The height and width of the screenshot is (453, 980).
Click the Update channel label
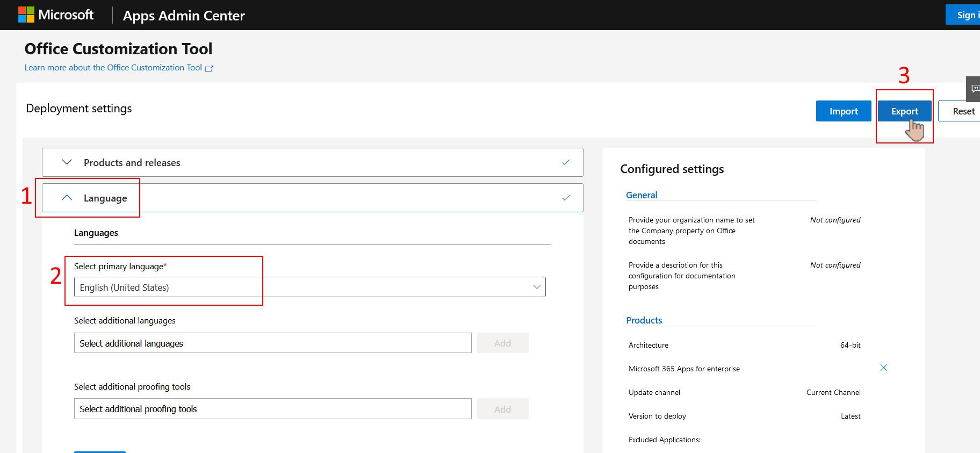[x=654, y=392]
